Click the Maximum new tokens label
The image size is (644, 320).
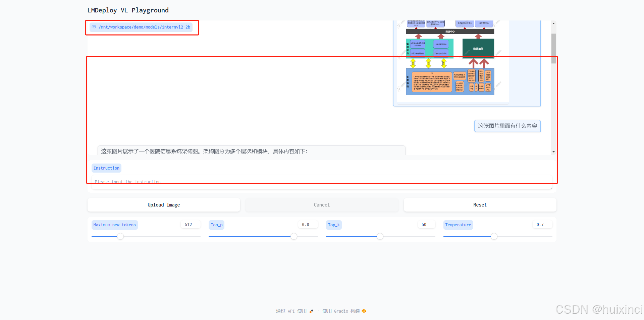point(114,225)
